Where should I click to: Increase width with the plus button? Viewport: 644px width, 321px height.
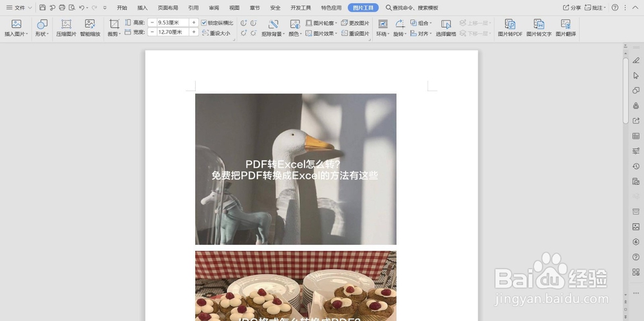point(194,32)
